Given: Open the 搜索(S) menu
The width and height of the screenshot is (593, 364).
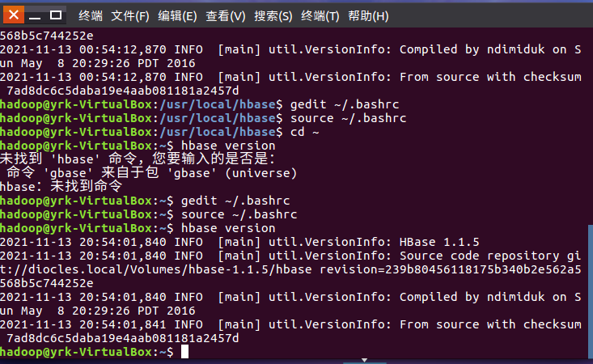Looking at the screenshot, I should point(273,16).
